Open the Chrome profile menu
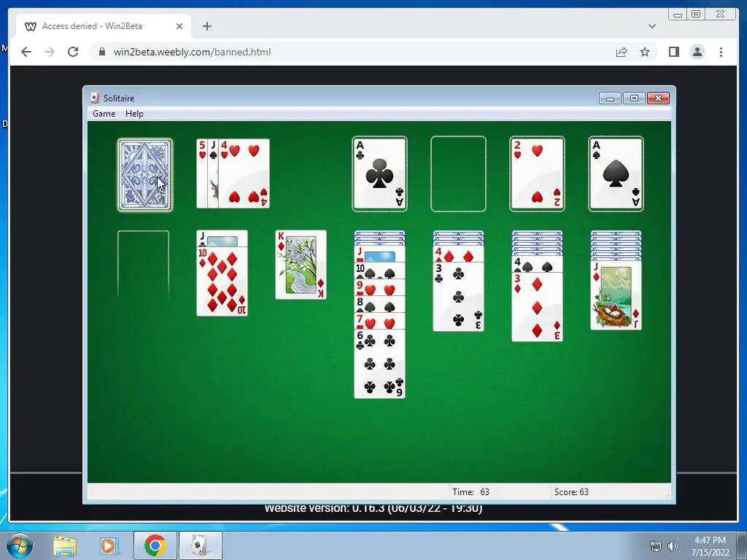 [697, 52]
